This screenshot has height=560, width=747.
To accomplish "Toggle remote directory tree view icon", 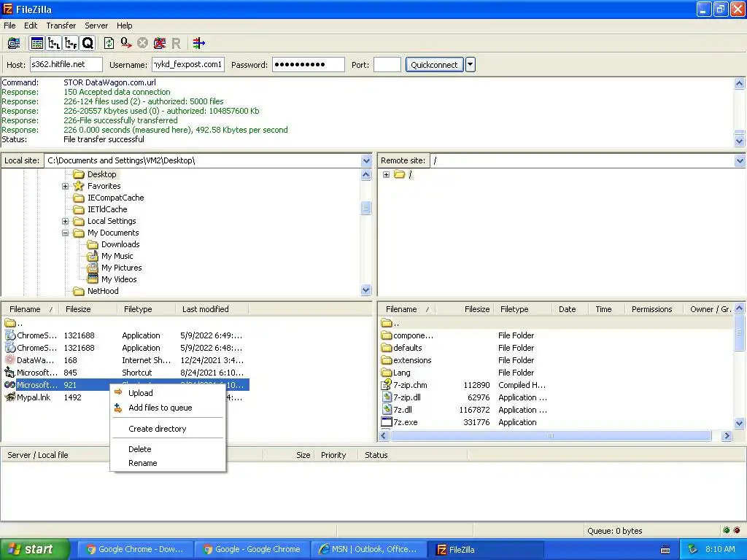I will click(x=71, y=43).
